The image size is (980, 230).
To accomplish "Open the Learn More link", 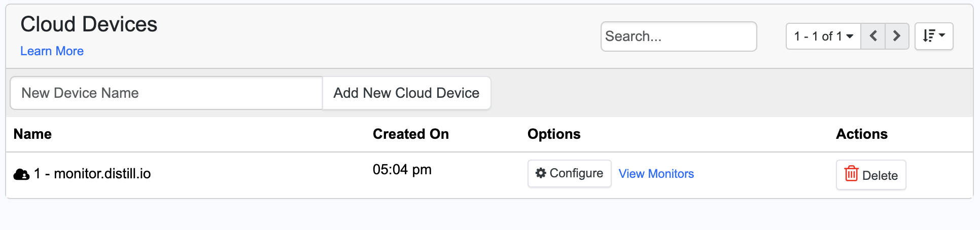I will pyautogui.click(x=52, y=51).
